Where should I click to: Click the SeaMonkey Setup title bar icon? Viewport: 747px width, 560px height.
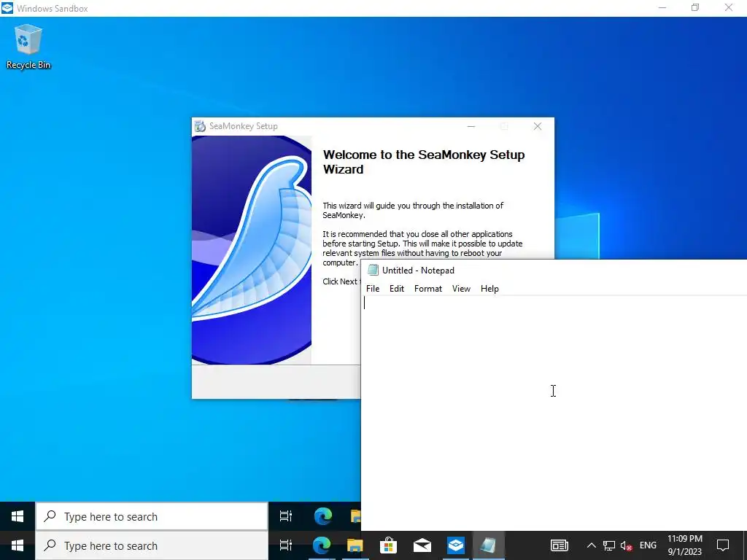(x=200, y=126)
